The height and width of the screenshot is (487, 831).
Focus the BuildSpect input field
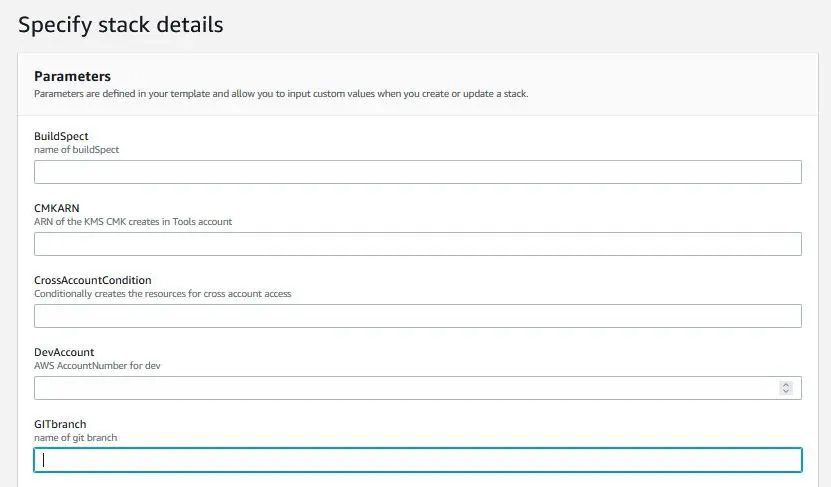point(417,172)
